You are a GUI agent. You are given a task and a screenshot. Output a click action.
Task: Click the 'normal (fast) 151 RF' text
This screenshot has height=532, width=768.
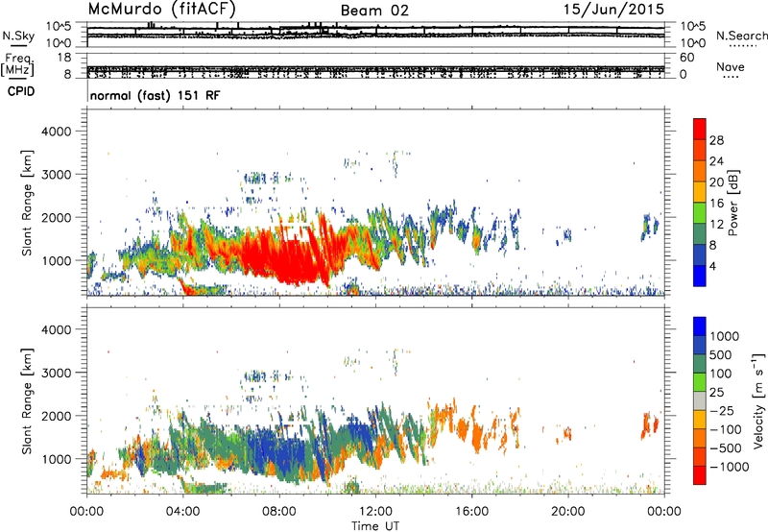(156, 95)
